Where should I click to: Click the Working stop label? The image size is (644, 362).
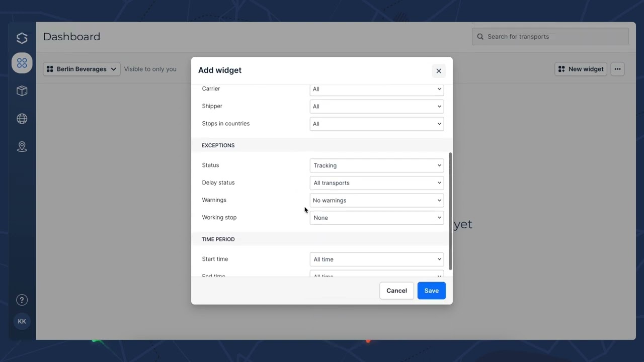pyautogui.click(x=219, y=218)
